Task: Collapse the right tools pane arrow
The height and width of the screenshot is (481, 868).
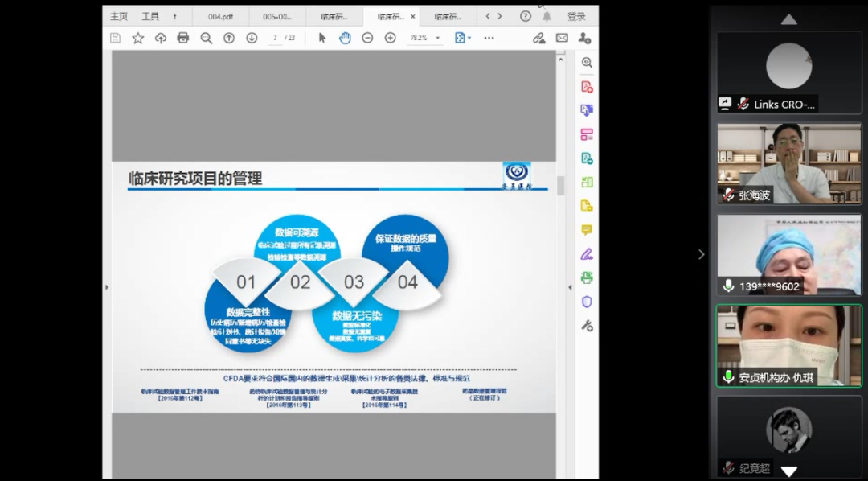Action: click(570, 287)
